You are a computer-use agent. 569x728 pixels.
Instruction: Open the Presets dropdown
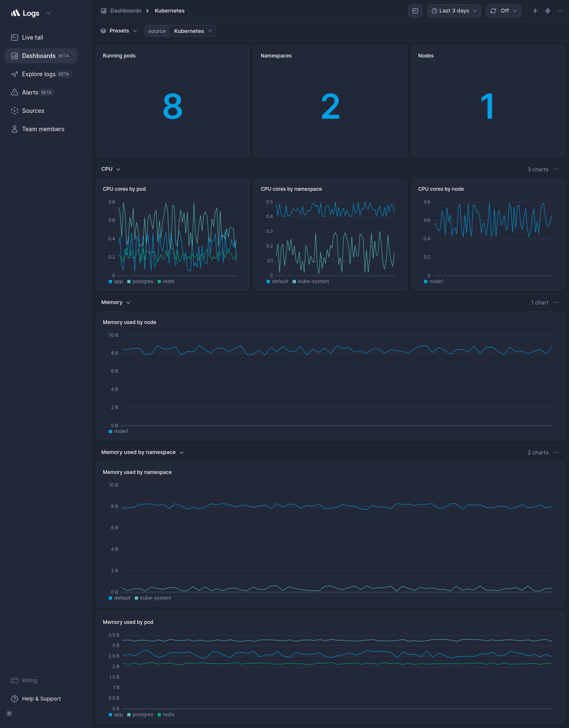[x=119, y=31]
